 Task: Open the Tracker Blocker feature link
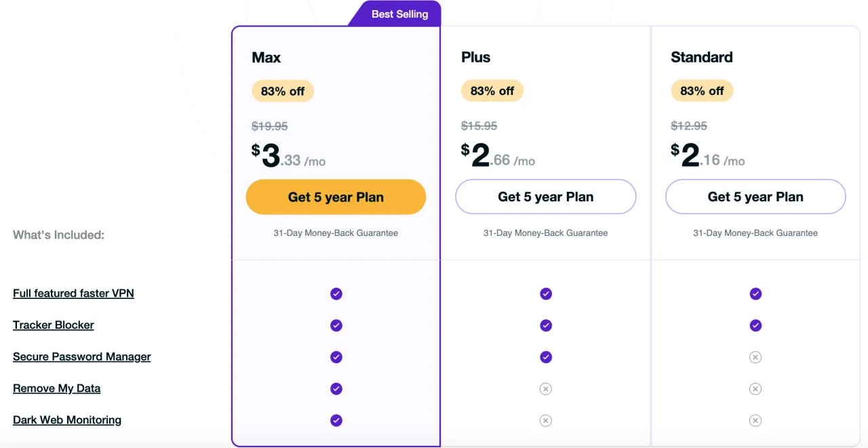click(x=54, y=325)
